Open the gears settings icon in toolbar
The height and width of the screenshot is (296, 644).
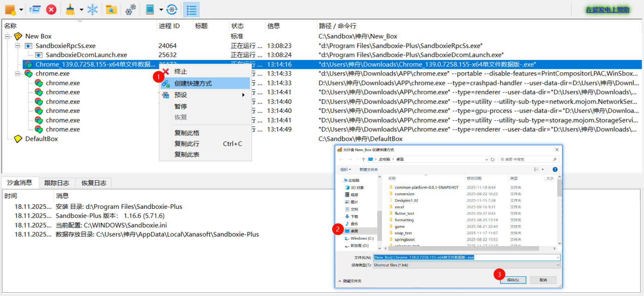click(x=130, y=10)
